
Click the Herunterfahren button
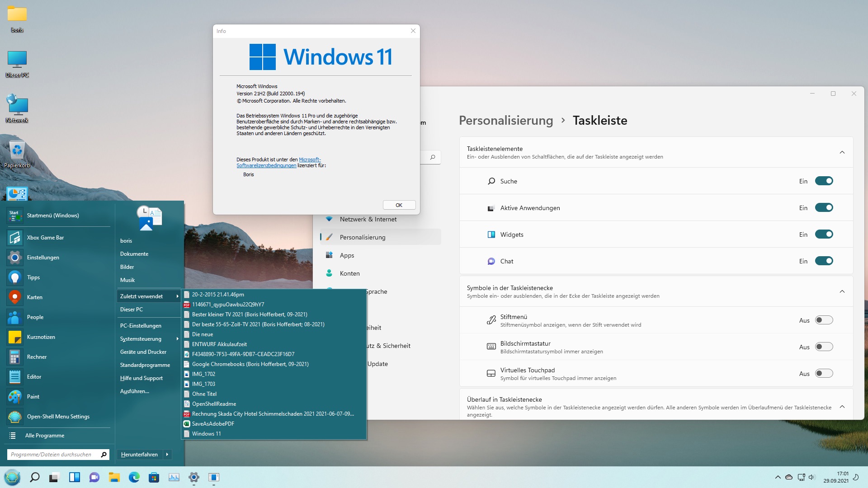pyautogui.click(x=139, y=455)
